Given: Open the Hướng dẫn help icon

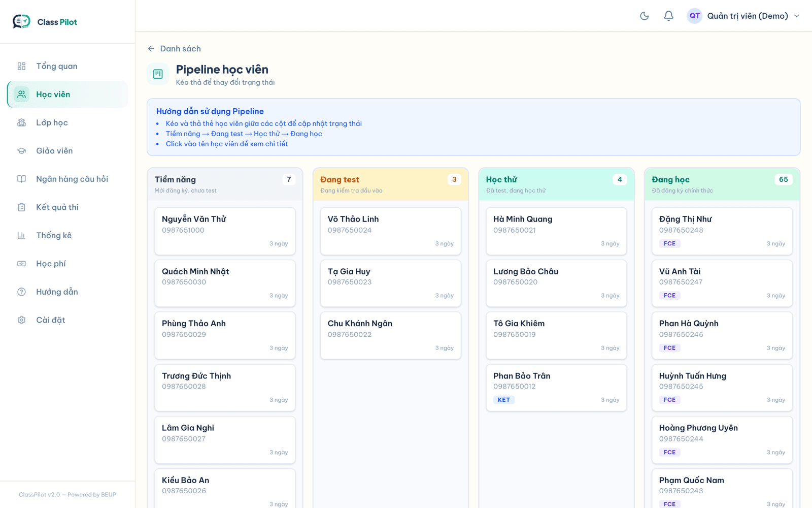Looking at the screenshot, I should coord(21,292).
